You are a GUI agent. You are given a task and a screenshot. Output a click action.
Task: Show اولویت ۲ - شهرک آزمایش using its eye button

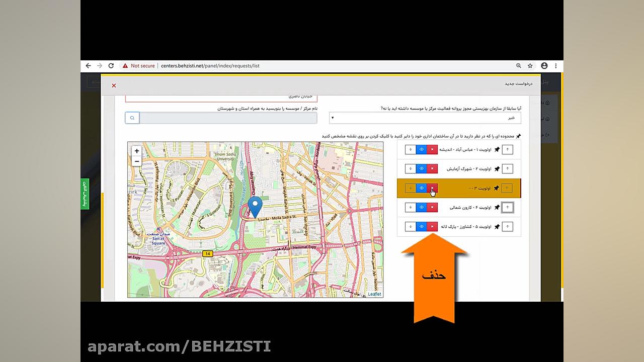click(422, 168)
